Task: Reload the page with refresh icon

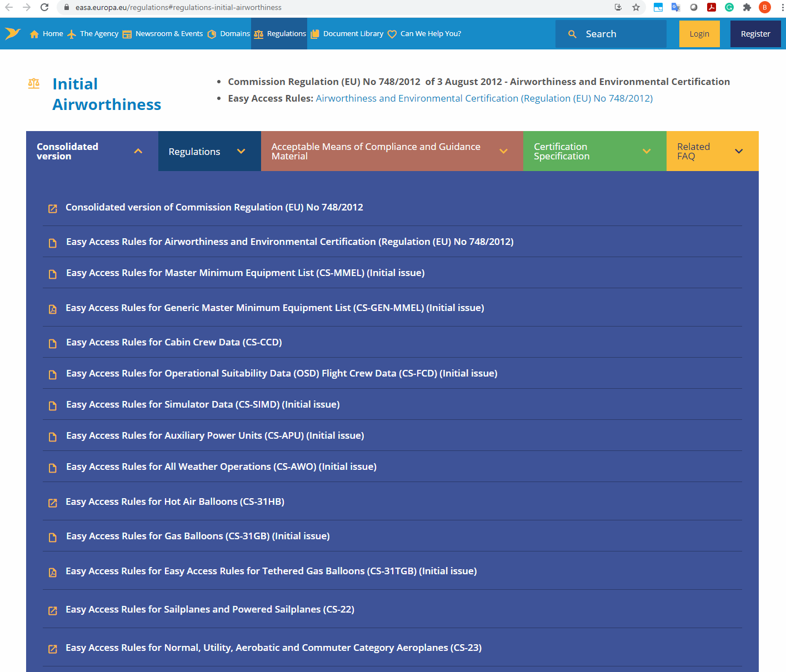Action: tap(44, 7)
